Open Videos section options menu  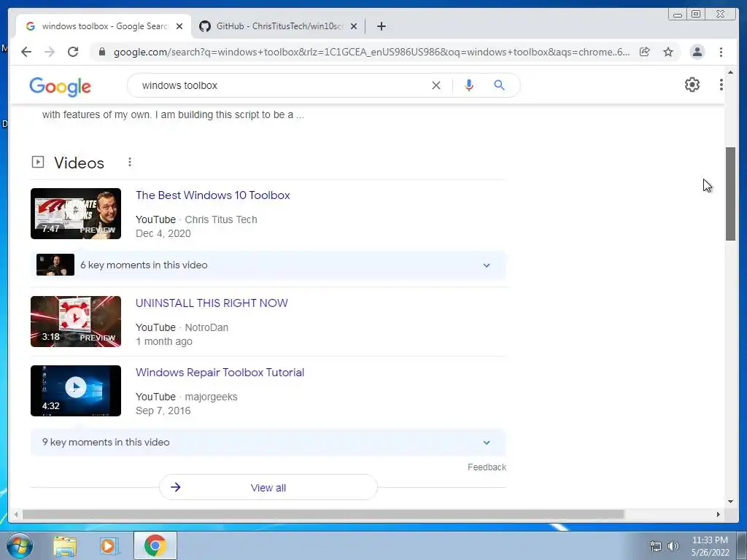click(130, 163)
